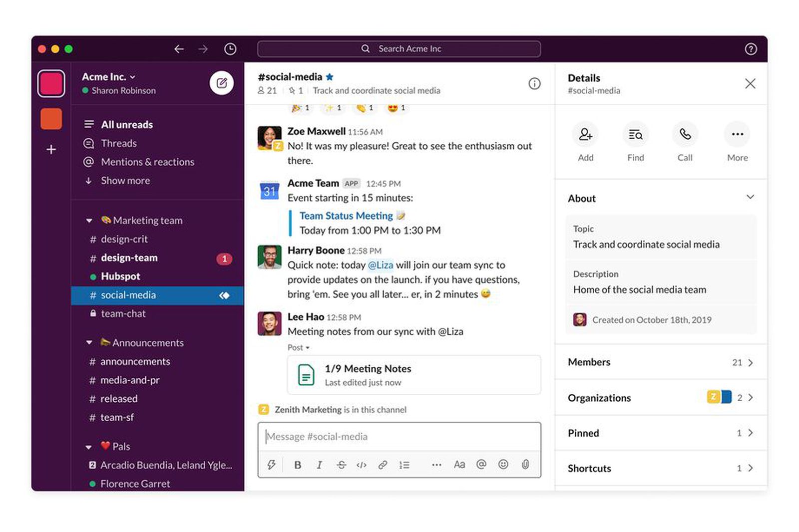Collapse the About section in Details

[x=751, y=198]
